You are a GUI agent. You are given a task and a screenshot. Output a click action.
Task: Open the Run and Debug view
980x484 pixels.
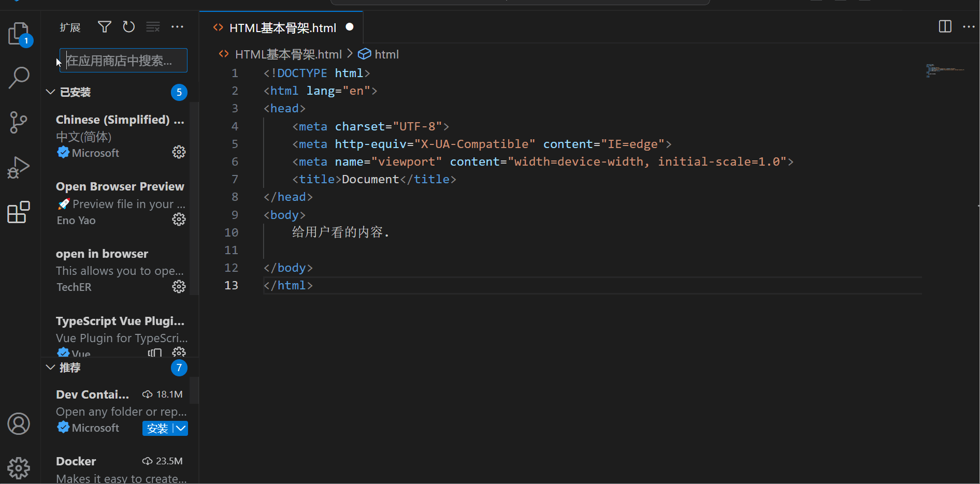(19, 167)
